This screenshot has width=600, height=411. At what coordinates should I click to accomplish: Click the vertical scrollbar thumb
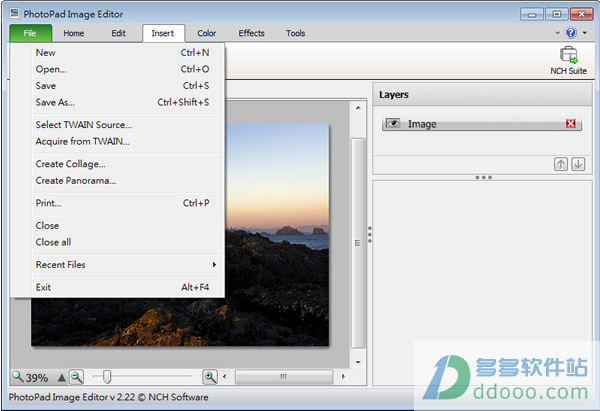click(x=358, y=243)
